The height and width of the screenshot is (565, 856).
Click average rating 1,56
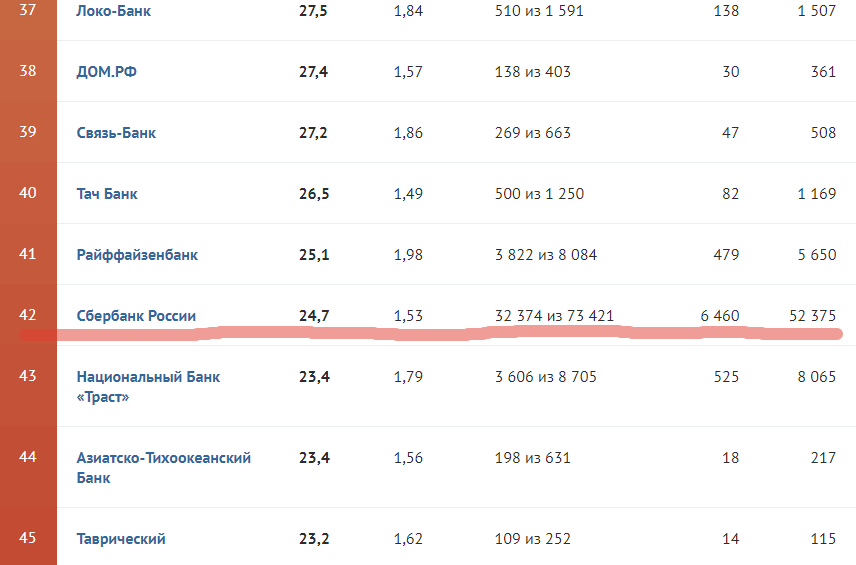tap(408, 457)
